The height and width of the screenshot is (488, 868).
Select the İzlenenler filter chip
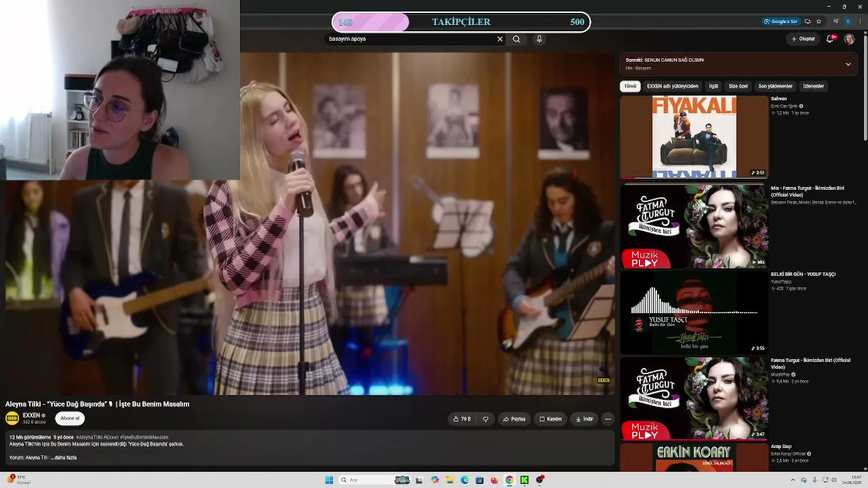(x=813, y=86)
